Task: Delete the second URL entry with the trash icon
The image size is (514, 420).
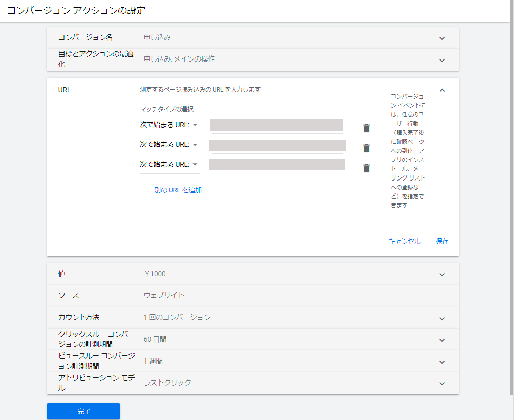Action: pos(366,148)
